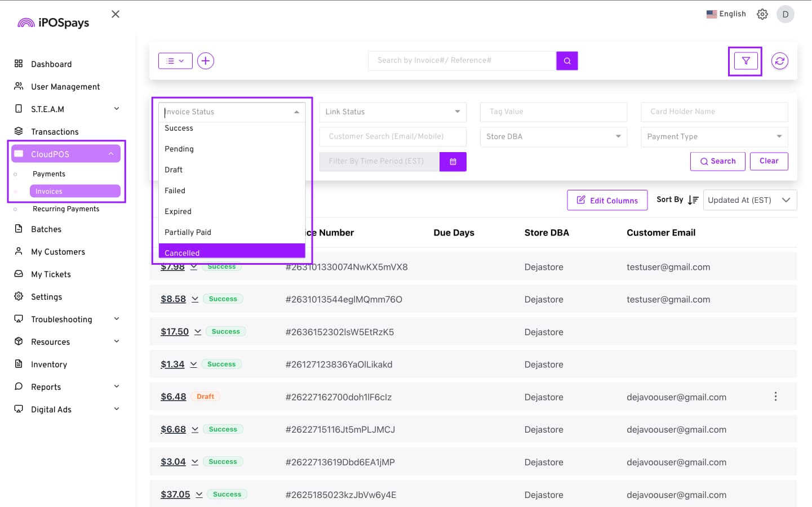This screenshot has width=812, height=507.
Task: Click the three-dot menu on Draft row
Action: (775, 397)
